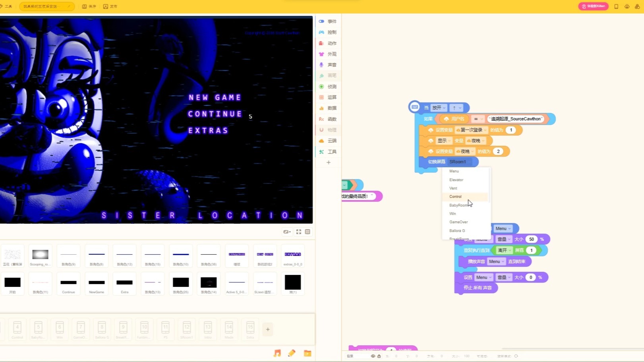The image size is (644, 362).
Task: Click the music note icon to add sound
Action: pos(277,353)
